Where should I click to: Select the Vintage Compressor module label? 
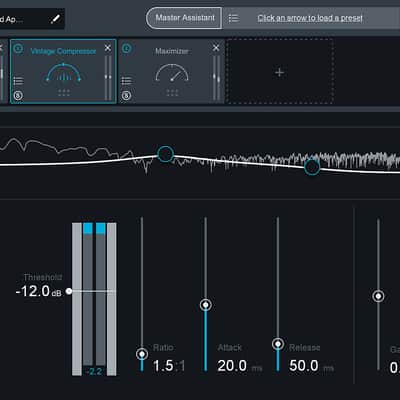(x=63, y=51)
